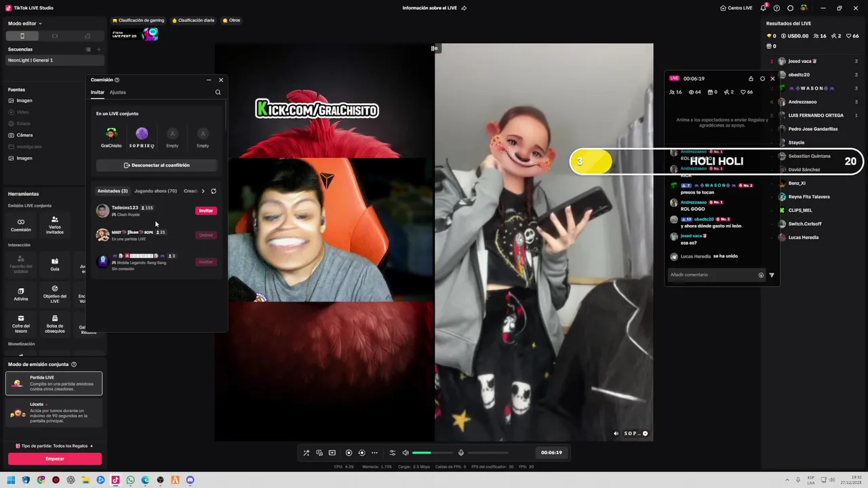This screenshot has width=868, height=488.
Task: Open the Objetivo del LIVE tool
Action: pyautogui.click(x=55, y=294)
